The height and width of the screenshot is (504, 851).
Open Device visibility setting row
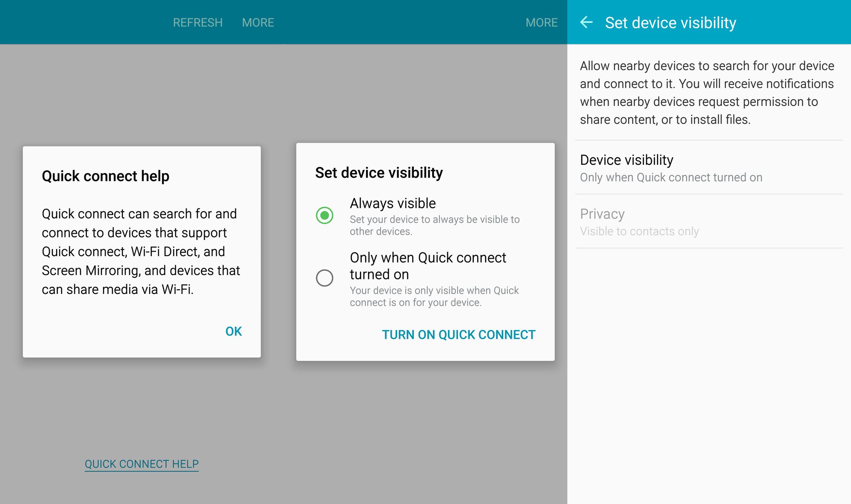pos(709,168)
